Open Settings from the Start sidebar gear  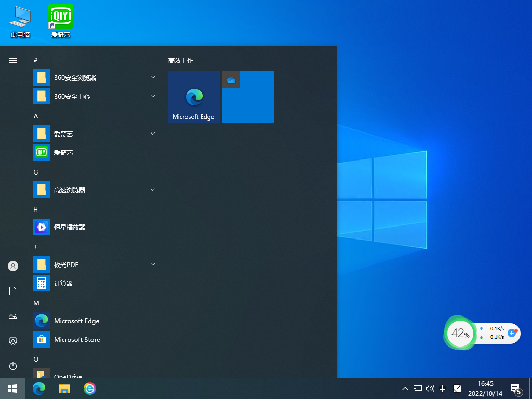coord(12,340)
